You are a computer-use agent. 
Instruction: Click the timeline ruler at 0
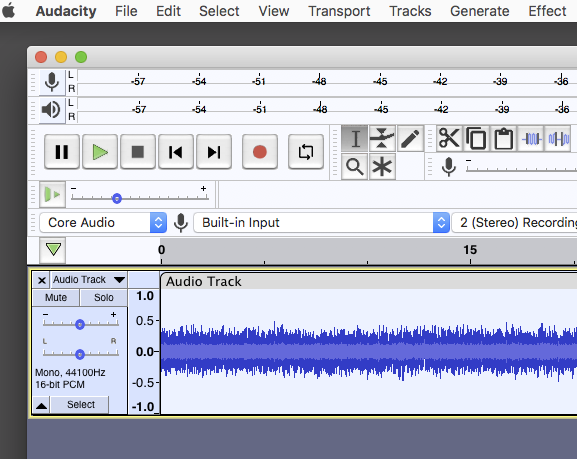tap(161, 250)
